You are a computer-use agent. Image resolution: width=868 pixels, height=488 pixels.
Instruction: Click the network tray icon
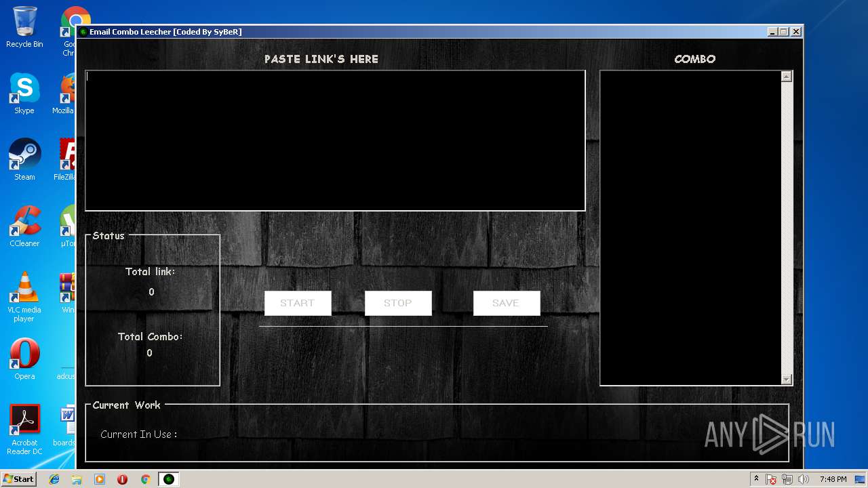[x=787, y=479]
